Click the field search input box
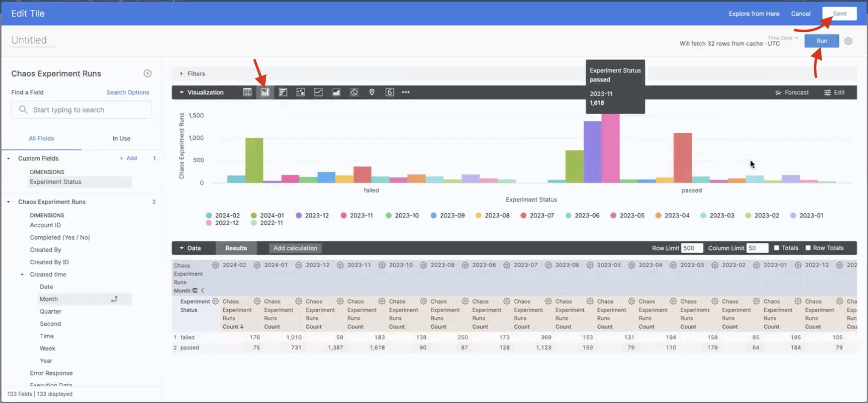Viewport: 868px width, 403px height. 81,110
